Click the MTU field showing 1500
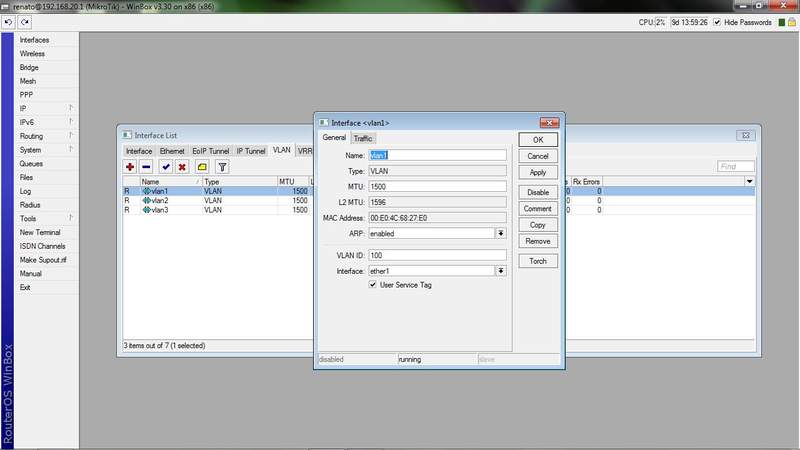The width and height of the screenshot is (800, 450). tap(437, 187)
